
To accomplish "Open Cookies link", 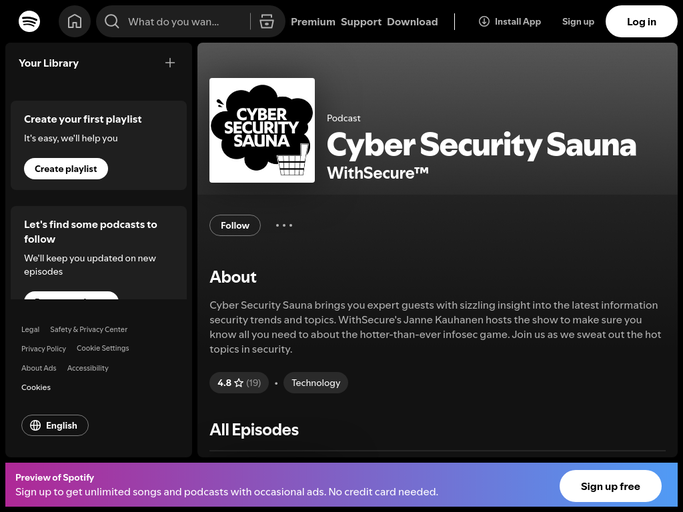I will click(x=36, y=387).
